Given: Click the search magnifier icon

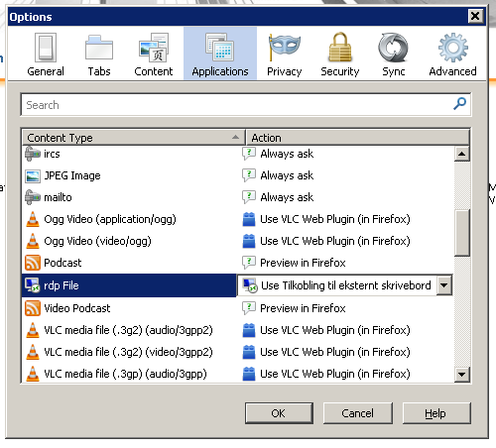Looking at the screenshot, I should pyautogui.click(x=459, y=104).
